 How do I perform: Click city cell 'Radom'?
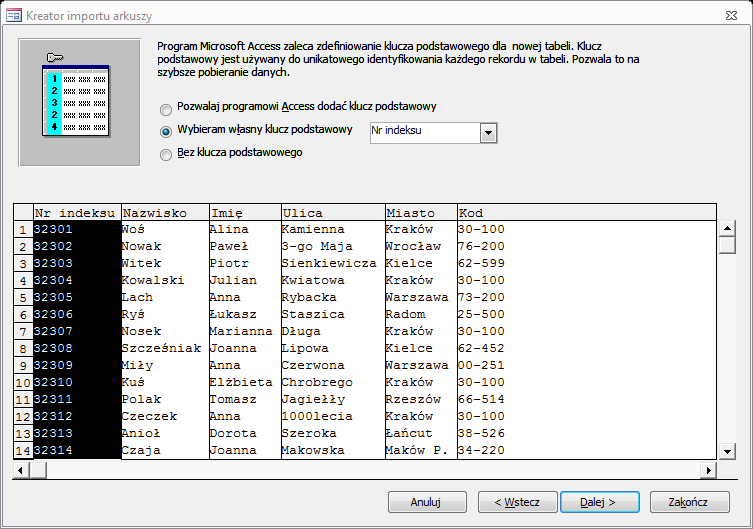pos(421,314)
